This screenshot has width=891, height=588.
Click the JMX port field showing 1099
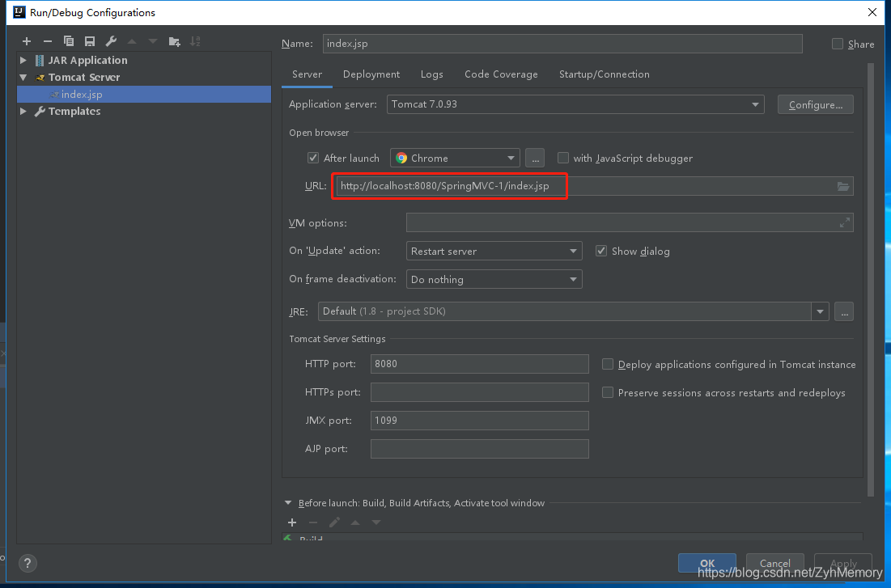click(480, 421)
